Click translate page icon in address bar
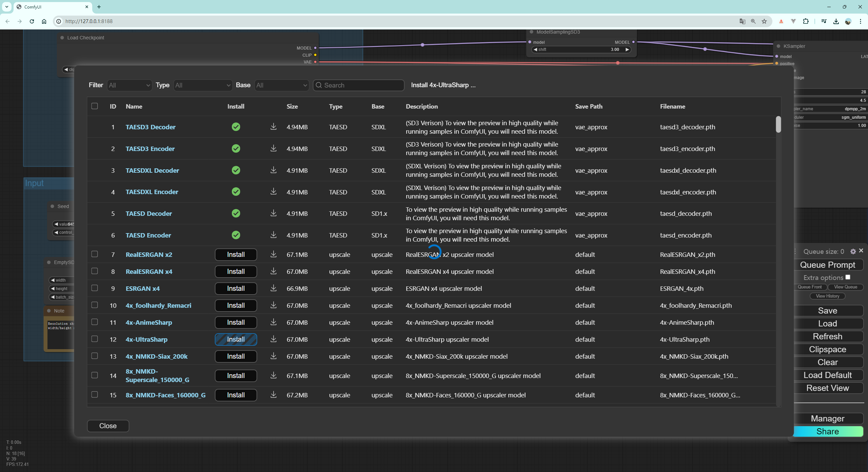Viewport: 868px width, 472px height. pos(743,21)
